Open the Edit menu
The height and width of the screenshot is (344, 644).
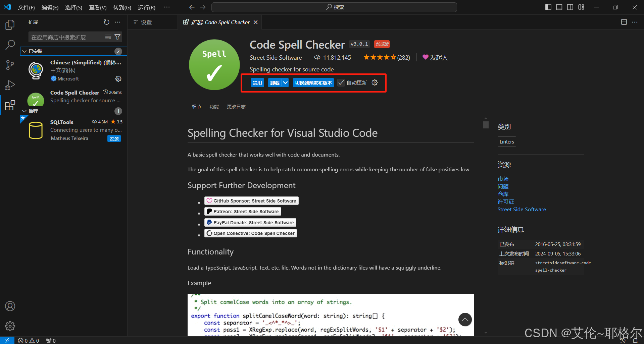click(50, 7)
